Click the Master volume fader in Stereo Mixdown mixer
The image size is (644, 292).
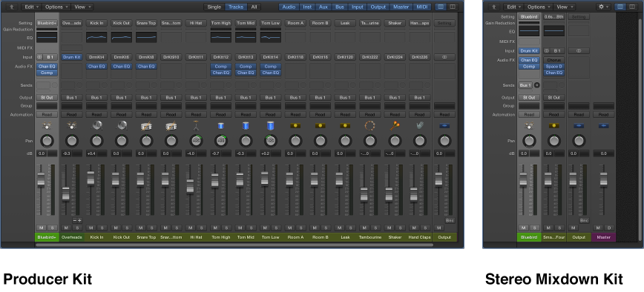click(x=603, y=179)
